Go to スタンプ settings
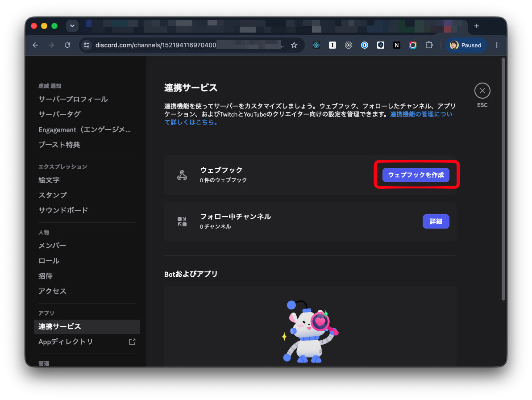Viewport: 532px width, 400px height. click(x=53, y=195)
